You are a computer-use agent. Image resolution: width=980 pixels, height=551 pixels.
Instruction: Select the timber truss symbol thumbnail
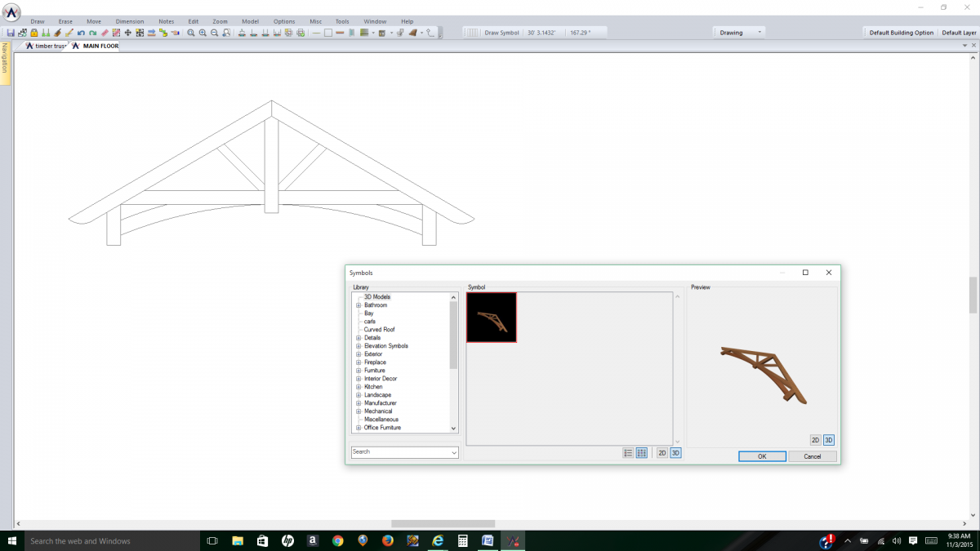tap(491, 318)
